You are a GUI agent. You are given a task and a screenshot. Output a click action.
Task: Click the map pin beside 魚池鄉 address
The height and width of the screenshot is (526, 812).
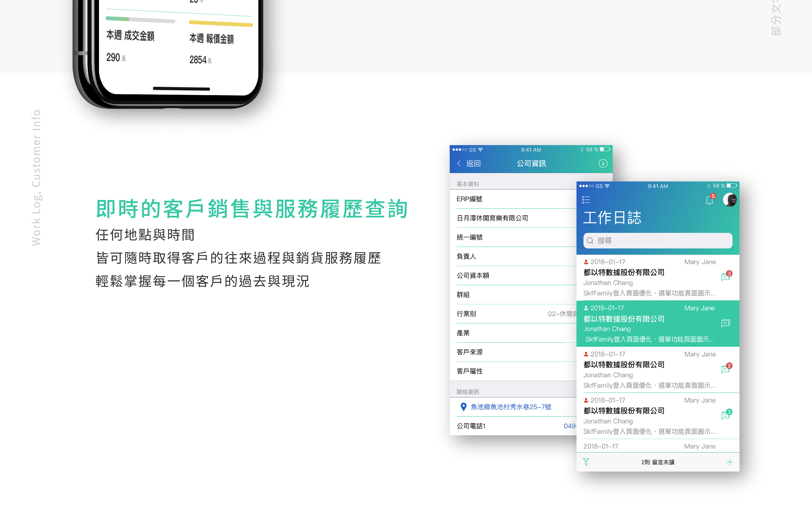pos(463,407)
